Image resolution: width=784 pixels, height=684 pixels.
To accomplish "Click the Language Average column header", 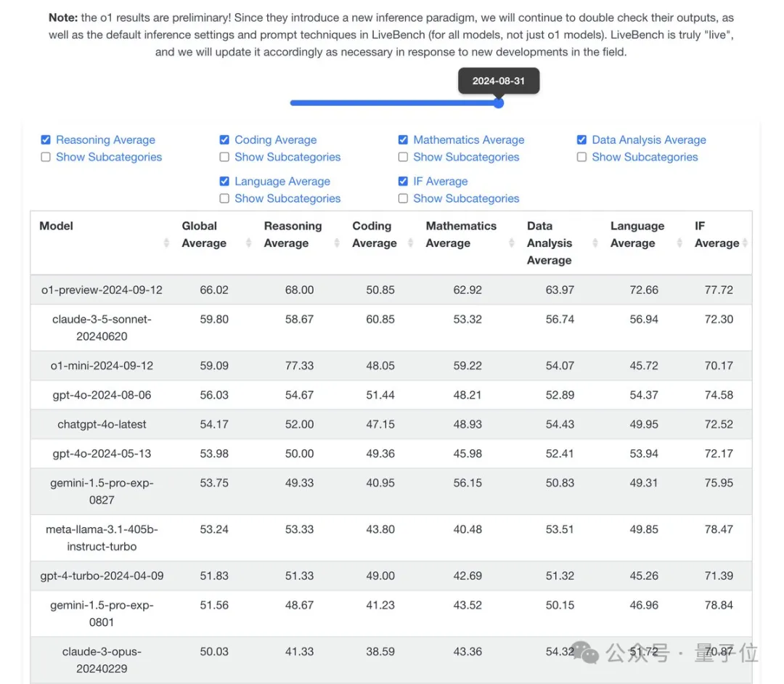I will pos(637,235).
